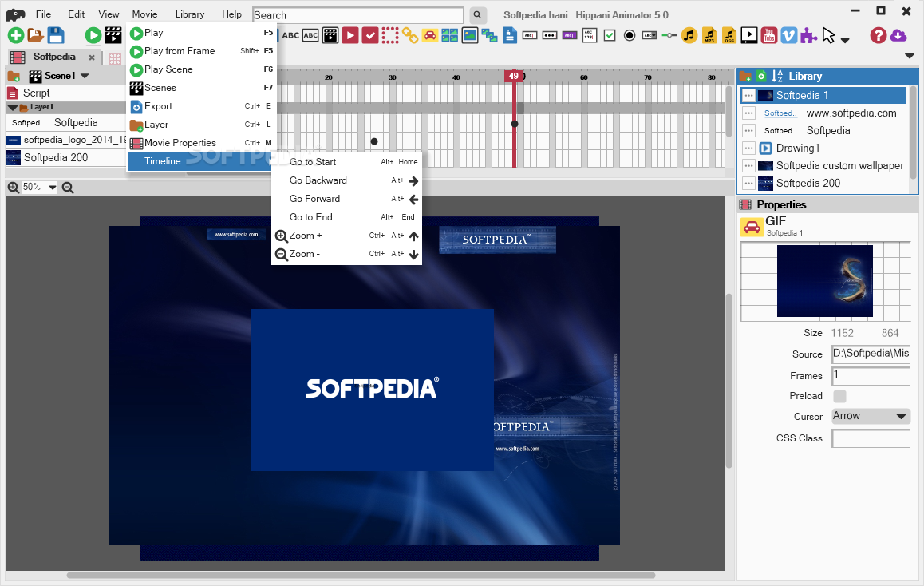Click the slider element tool icon

pos(669,35)
